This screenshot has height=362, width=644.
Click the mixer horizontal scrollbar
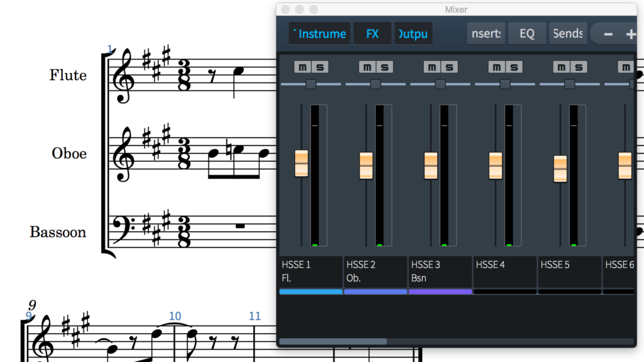click(x=333, y=341)
